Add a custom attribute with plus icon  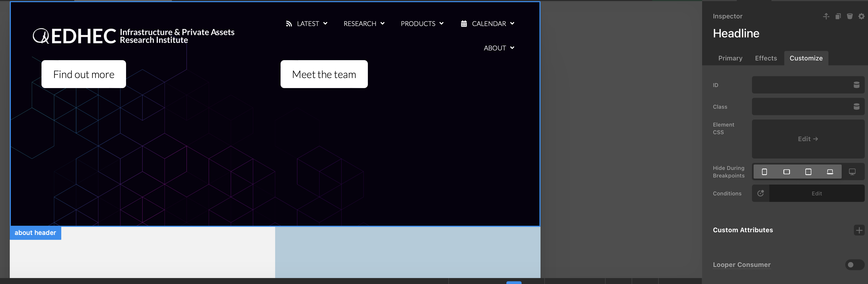coord(859,230)
